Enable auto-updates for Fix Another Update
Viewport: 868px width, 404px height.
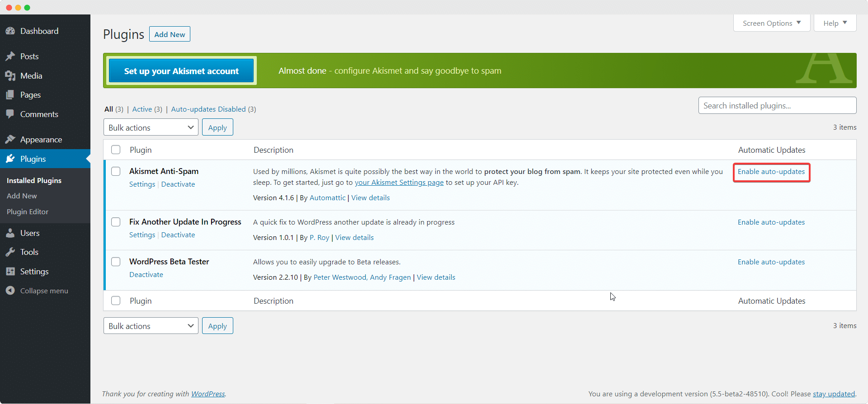[x=771, y=222]
